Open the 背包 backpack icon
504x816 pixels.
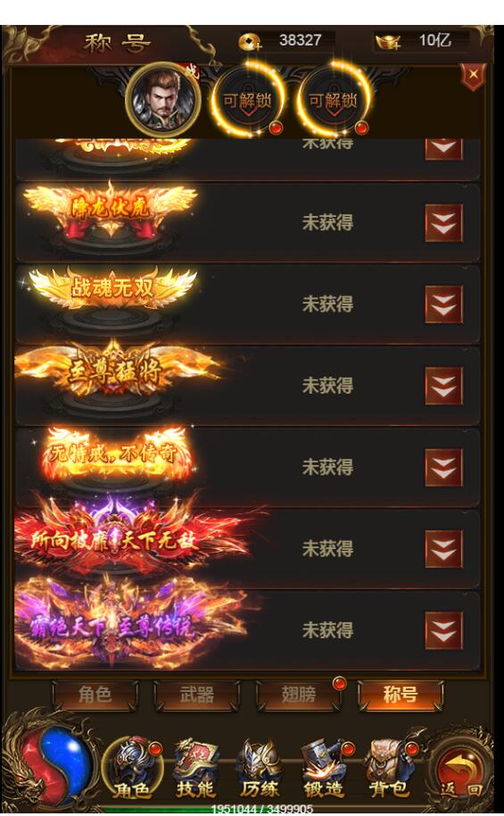coord(389,768)
